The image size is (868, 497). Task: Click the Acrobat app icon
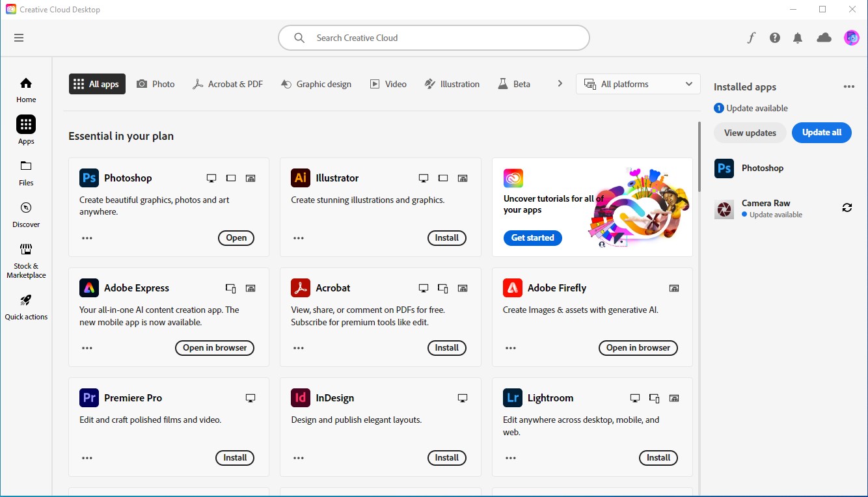tap(301, 288)
